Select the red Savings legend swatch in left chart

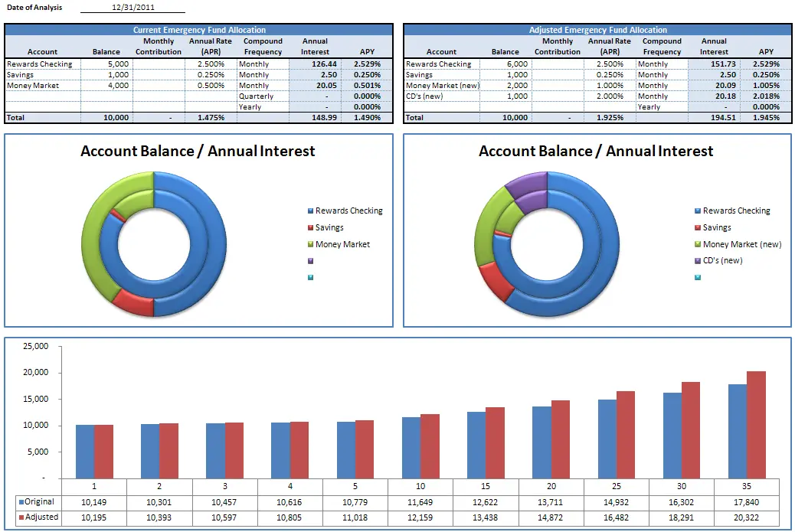point(310,228)
